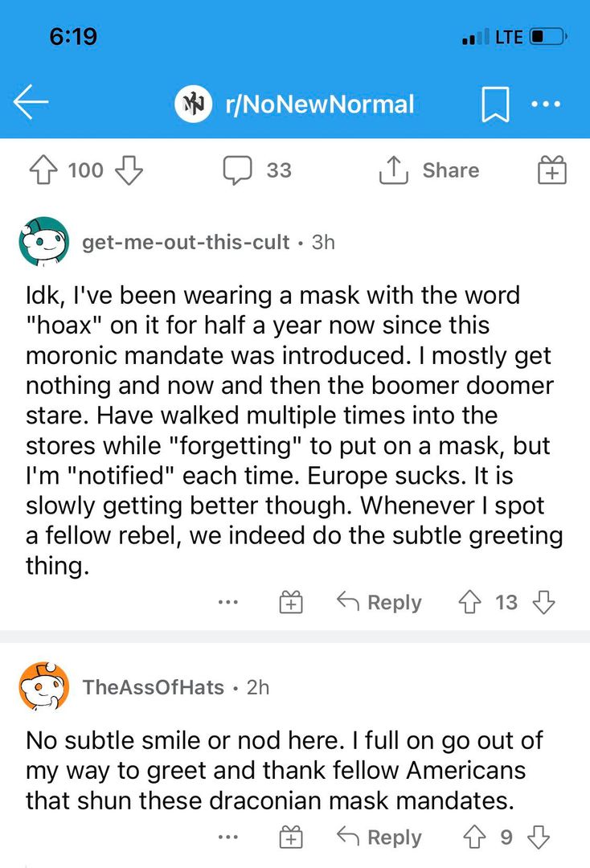View get-me-out-this-cult user avatar
This screenshot has height=868, width=590.
coord(43,241)
